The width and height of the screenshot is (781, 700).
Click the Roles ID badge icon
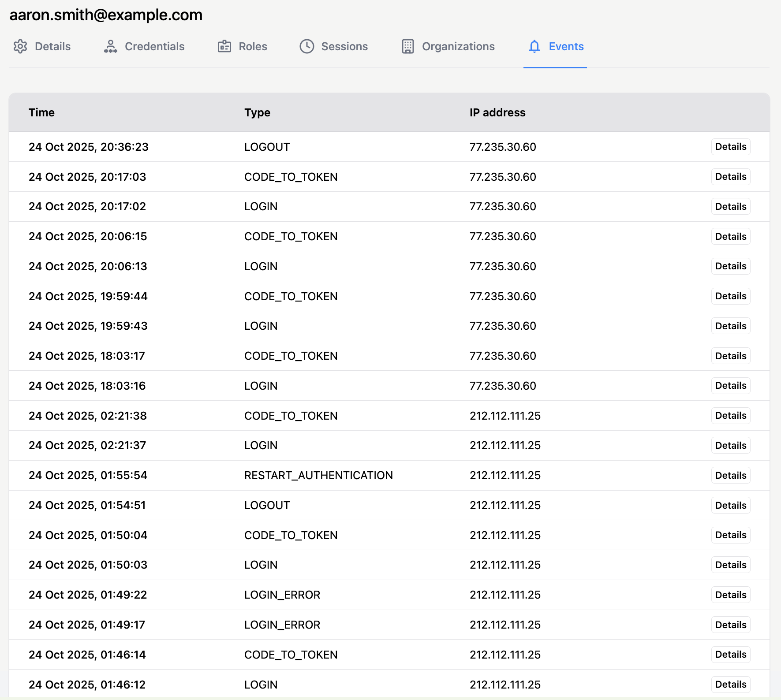click(224, 46)
